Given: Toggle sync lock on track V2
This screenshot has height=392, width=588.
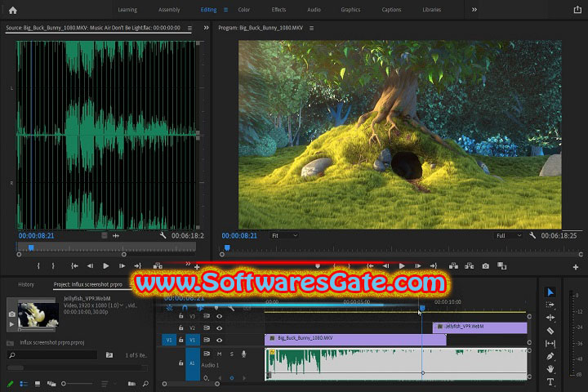Looking at the screenshot, I should (x=207, y=327).
